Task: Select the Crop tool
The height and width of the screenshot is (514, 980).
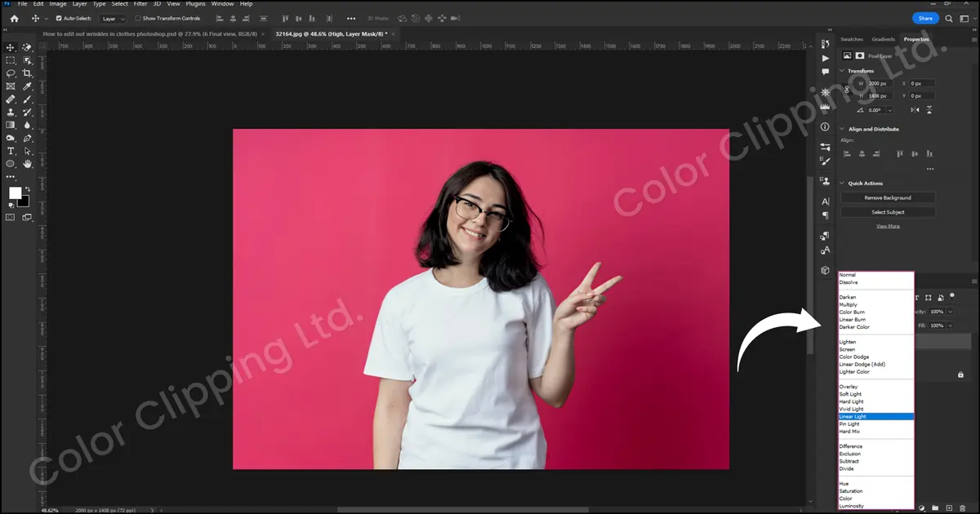Action: coord(28,73)
